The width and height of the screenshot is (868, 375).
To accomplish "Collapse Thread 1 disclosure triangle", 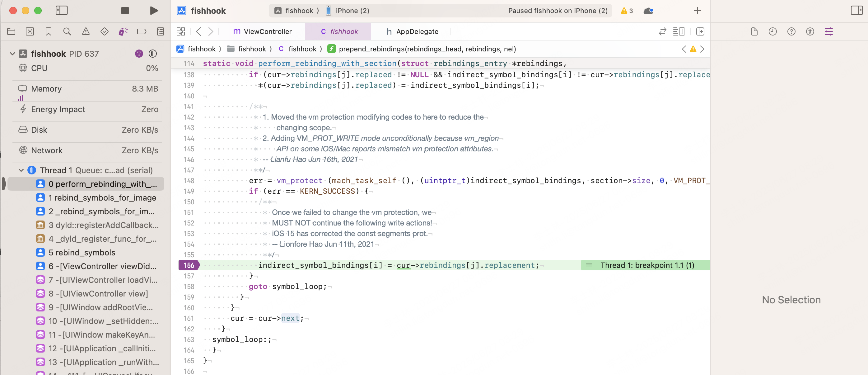I will [21, 170].
